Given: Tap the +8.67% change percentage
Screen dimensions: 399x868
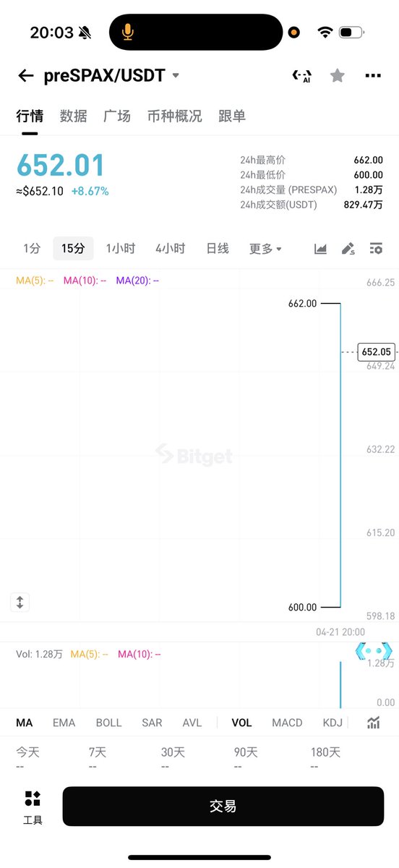Looking at the screenshot, I should (x=90, y=192).
